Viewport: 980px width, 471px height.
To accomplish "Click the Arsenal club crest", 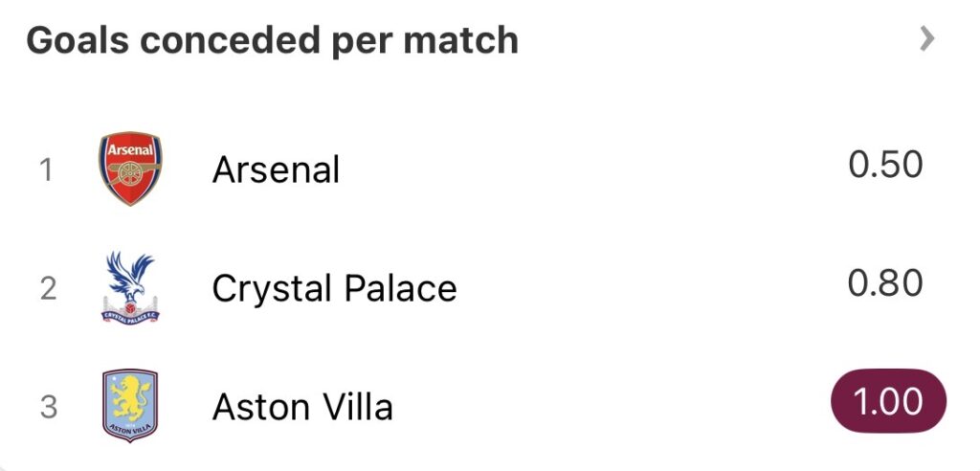I will pyautogui.click(x=130, y=169).
